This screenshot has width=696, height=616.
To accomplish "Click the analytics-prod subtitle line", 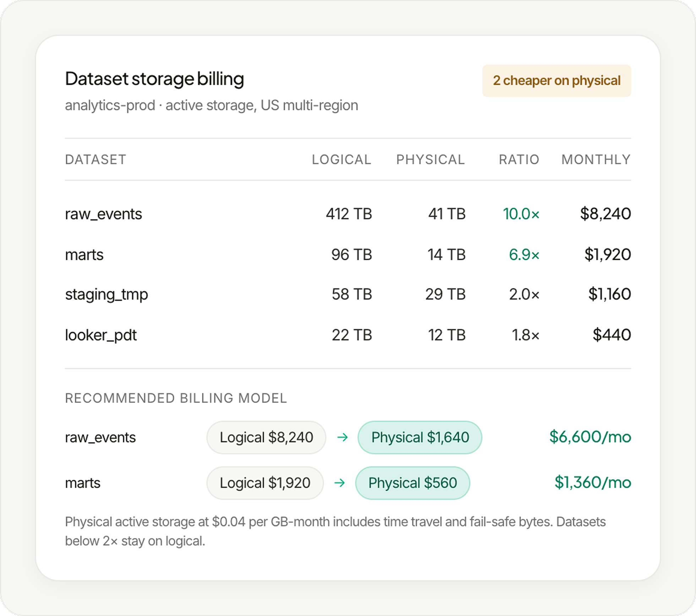I will click(211, 105).
